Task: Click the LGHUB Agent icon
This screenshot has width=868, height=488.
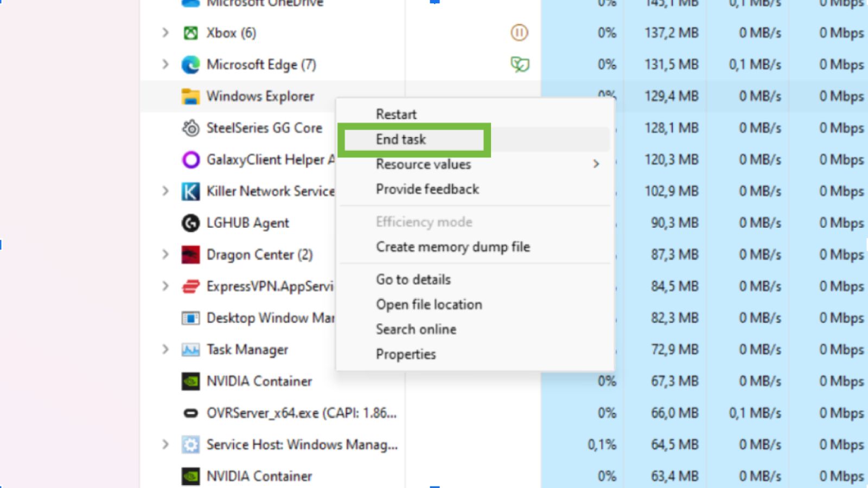Action: click(x=190, y=223)
